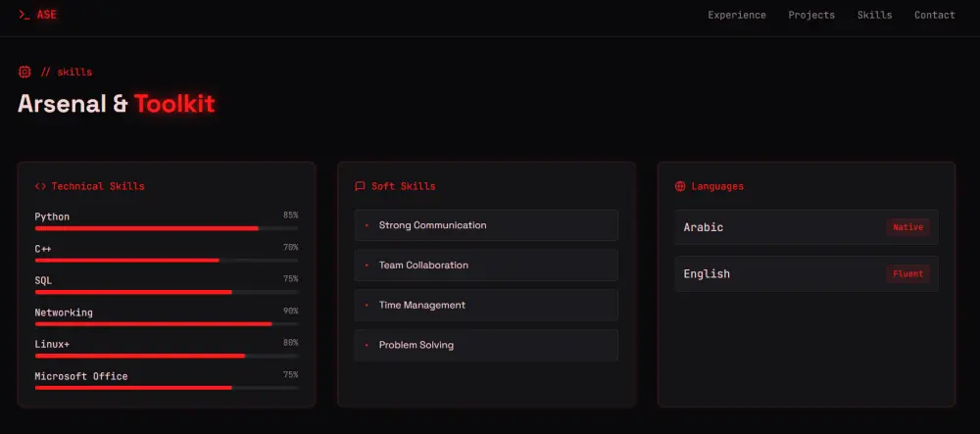Open the Experience nav link

[x=737, y=15]
